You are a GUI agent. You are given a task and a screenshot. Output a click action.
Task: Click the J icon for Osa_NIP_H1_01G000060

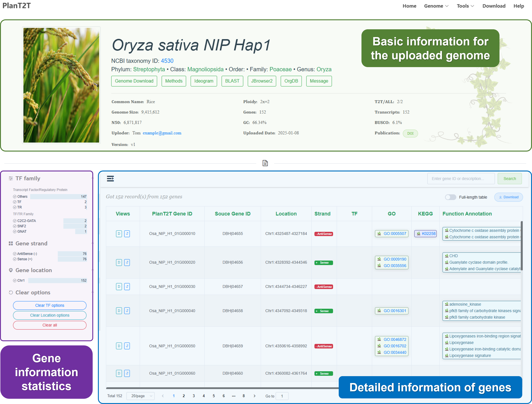[x=127, y=373]
